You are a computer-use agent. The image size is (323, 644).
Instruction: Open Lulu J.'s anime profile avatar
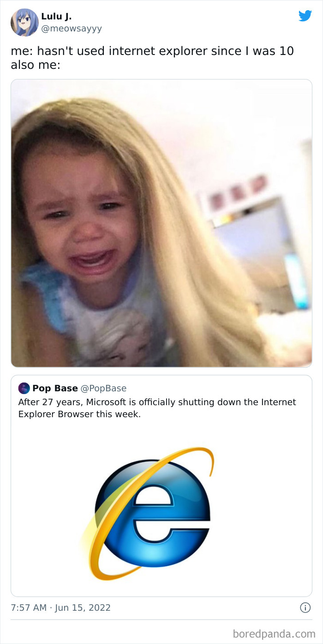[x=24, y=22]
